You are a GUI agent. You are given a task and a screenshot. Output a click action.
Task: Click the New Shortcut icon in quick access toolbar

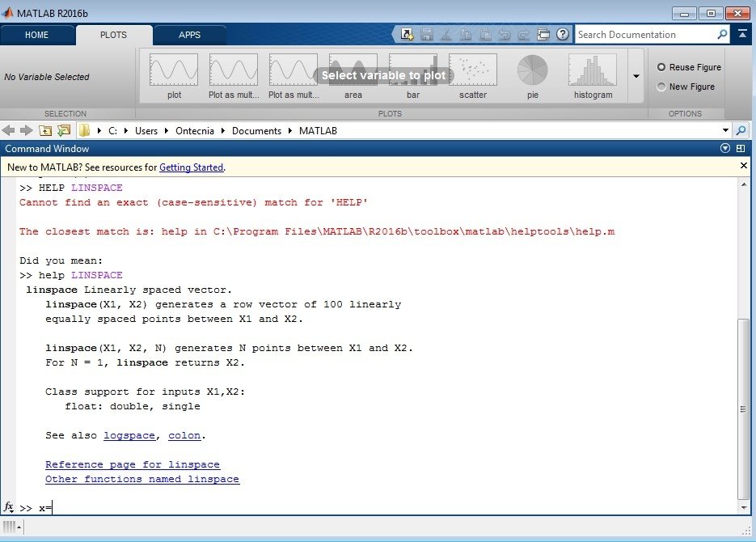(407, 34)
